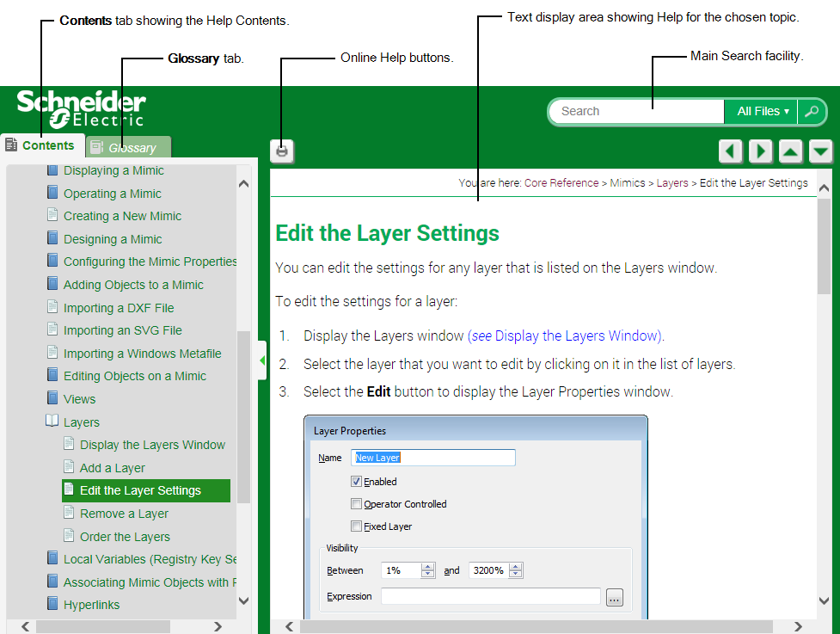
Task: Open the All Files search filter dropdown
Action: [762, 111]
